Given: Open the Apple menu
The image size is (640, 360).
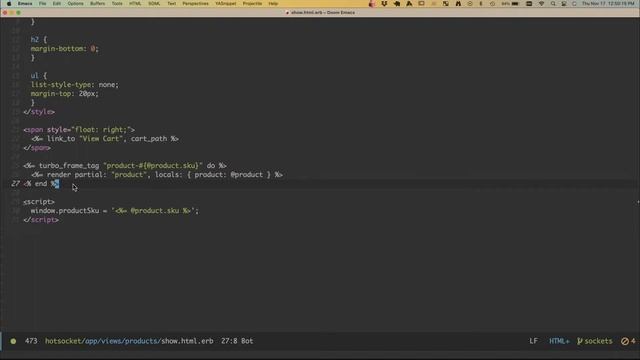Looking at the screenshot, I should click(9, 4).
